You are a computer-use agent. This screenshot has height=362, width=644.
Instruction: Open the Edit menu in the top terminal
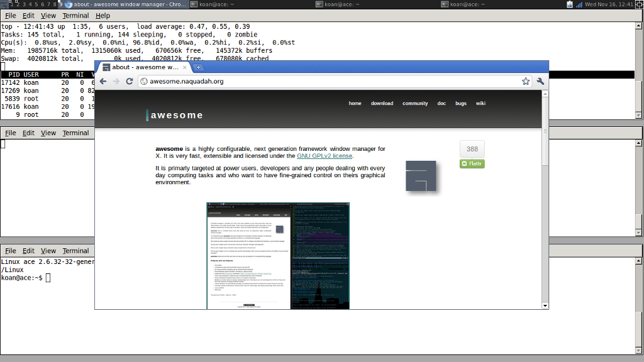(x=29, y=16)
